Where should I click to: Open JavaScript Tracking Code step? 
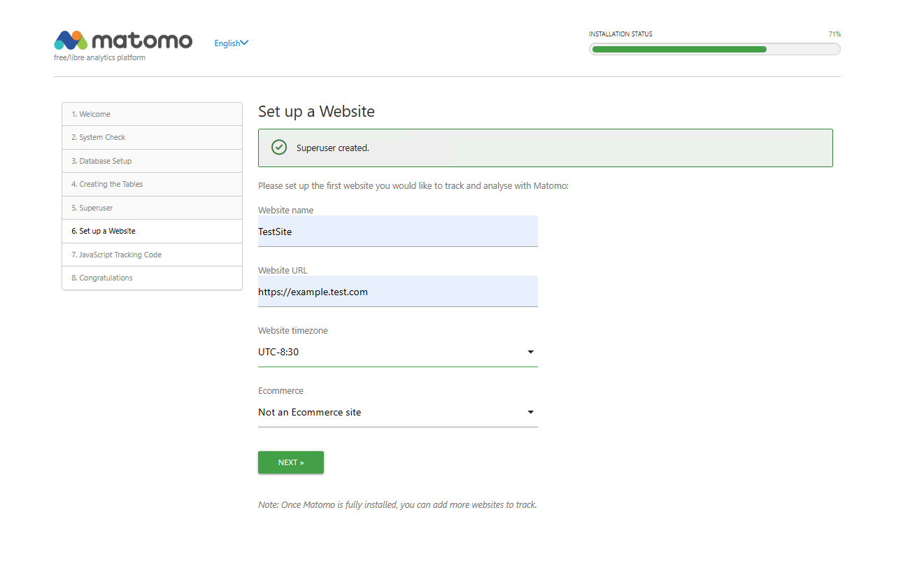(152, 255)
